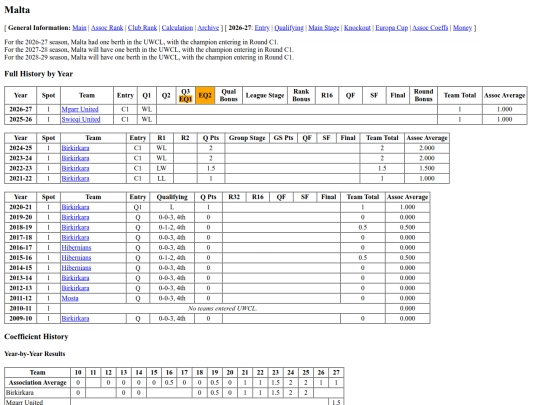Select the highlighted EQ1 label in Q3 header
The height and width of the screenshot is (405, 540).
tap(185, 99)
